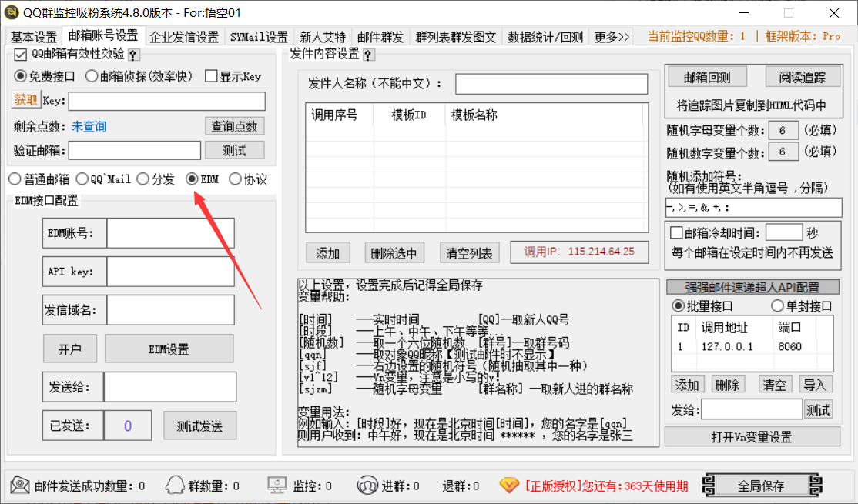The width and height of the screenshot is (858, 504).
Task: Click 测试 button next to 发给
Action: [819, 409]
